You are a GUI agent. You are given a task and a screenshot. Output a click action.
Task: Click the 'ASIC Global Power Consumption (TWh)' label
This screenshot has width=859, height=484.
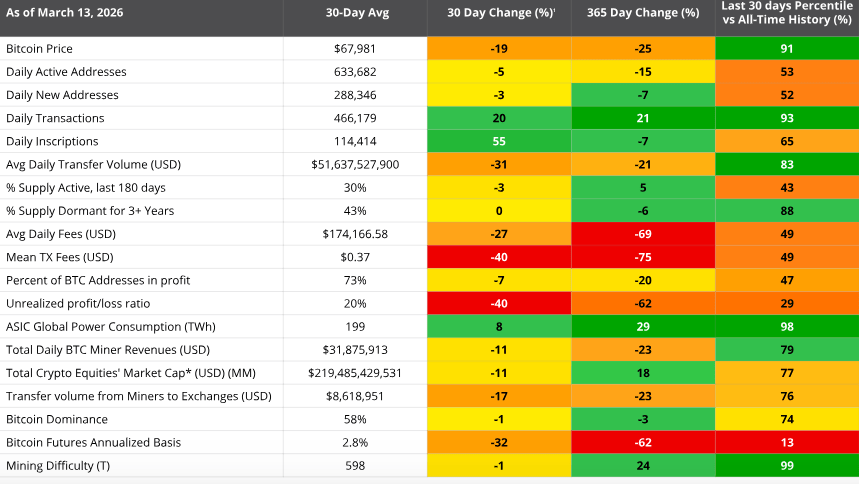click(111, 327)
